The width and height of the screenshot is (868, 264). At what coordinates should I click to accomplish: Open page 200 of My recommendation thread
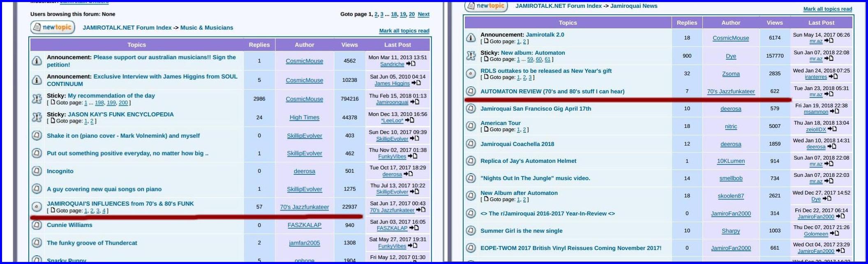123,103
